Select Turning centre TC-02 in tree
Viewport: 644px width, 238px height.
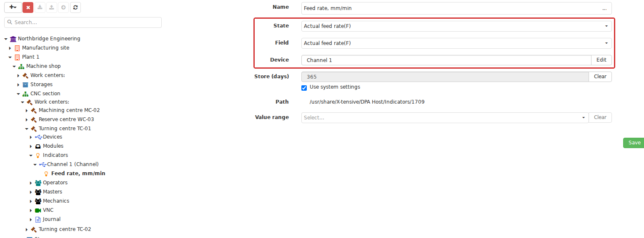(x=65, y=229)
